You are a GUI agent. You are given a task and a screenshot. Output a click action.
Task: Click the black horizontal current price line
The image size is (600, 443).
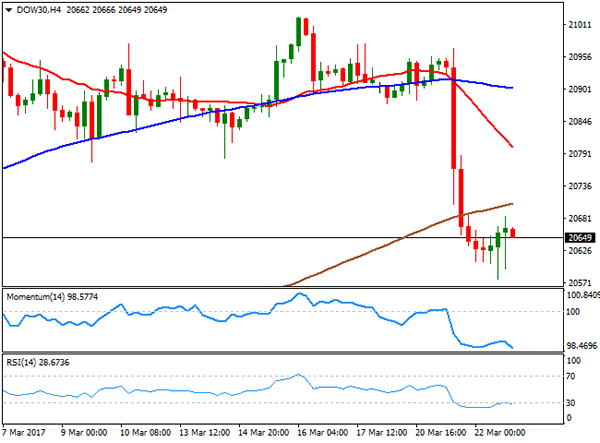click(283, 238)
